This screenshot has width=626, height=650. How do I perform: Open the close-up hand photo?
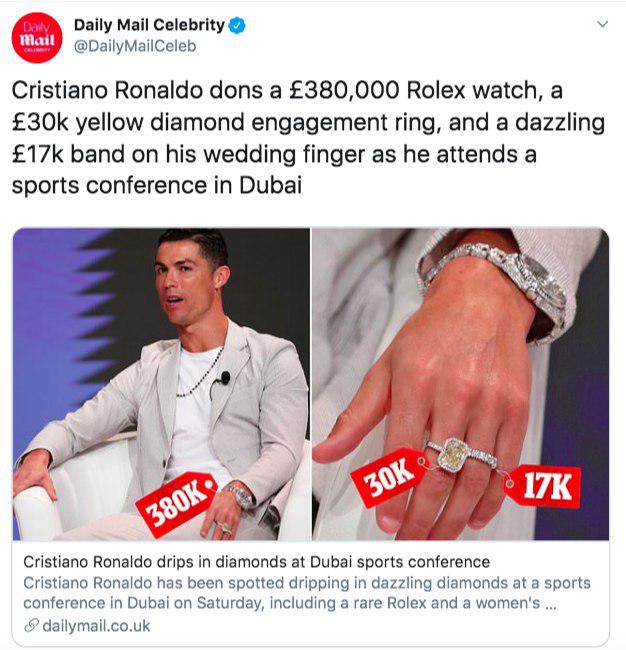[x=461, y=384]
